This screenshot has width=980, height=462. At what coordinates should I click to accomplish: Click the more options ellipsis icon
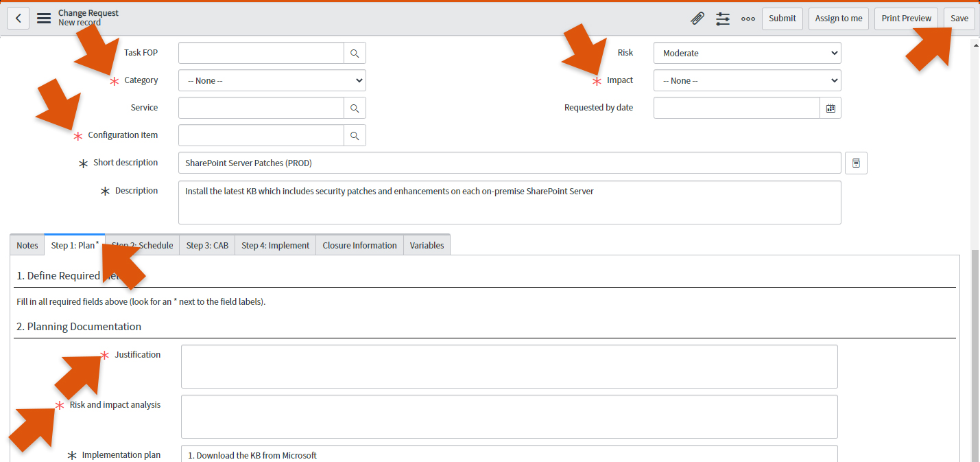(x=748, y=19)
